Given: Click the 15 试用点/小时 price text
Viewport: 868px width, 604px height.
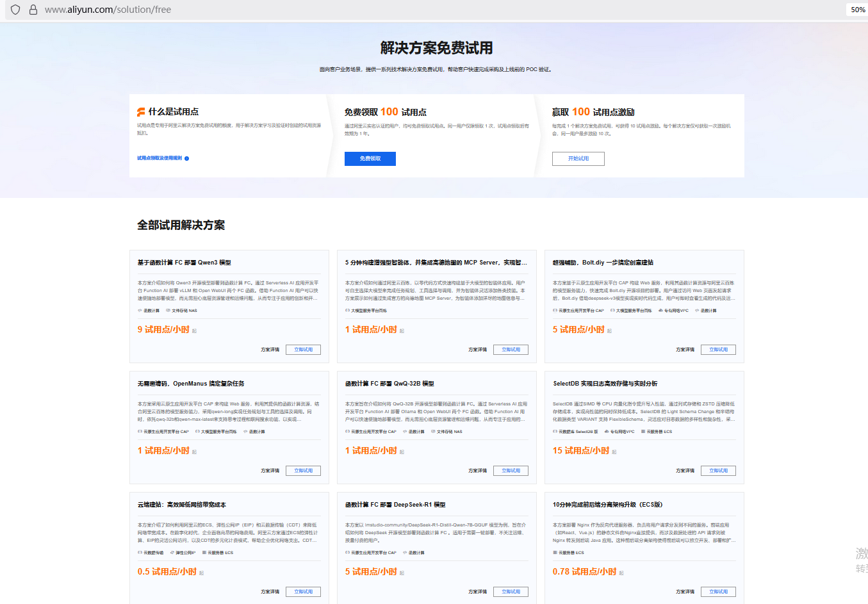Looking at the screenshot, I should point(581,451).
